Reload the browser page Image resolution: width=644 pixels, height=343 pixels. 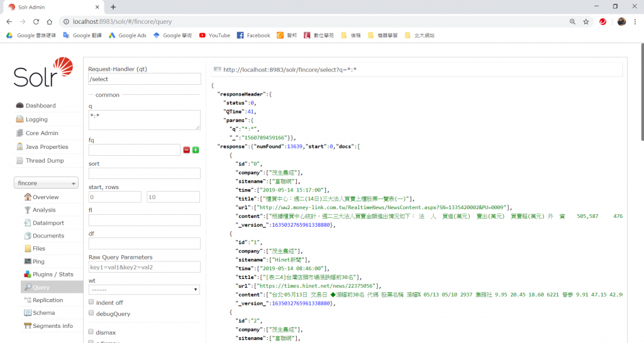tap(36, 22)
